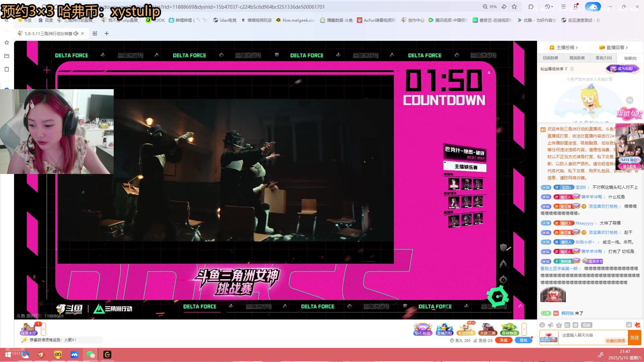This screenshot has width=644, height=362.
Task: Open the 粉丝钓鱼 activity icon
Action: point(466,329)
